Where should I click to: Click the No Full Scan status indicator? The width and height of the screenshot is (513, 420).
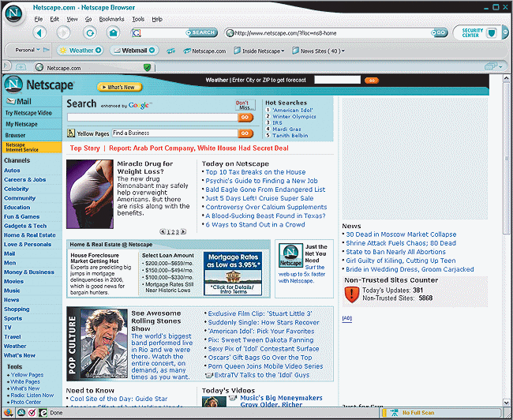[418, 413]
